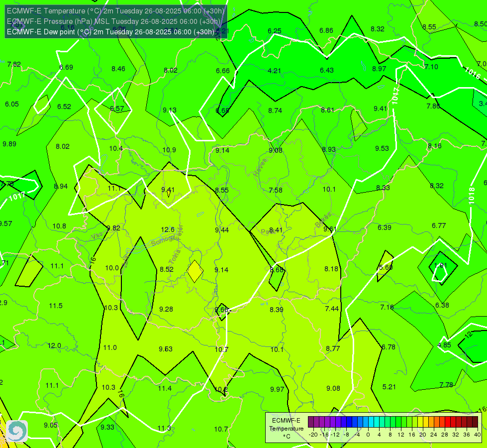Click the 6.25 dew point value
Screen dimensions: 487x448
point(275,31)
